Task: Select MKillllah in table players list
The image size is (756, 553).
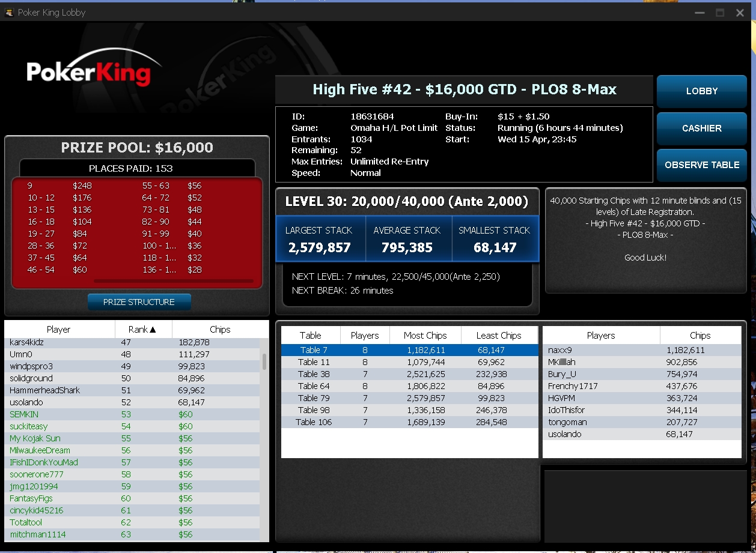Action: tap(642, 362)
